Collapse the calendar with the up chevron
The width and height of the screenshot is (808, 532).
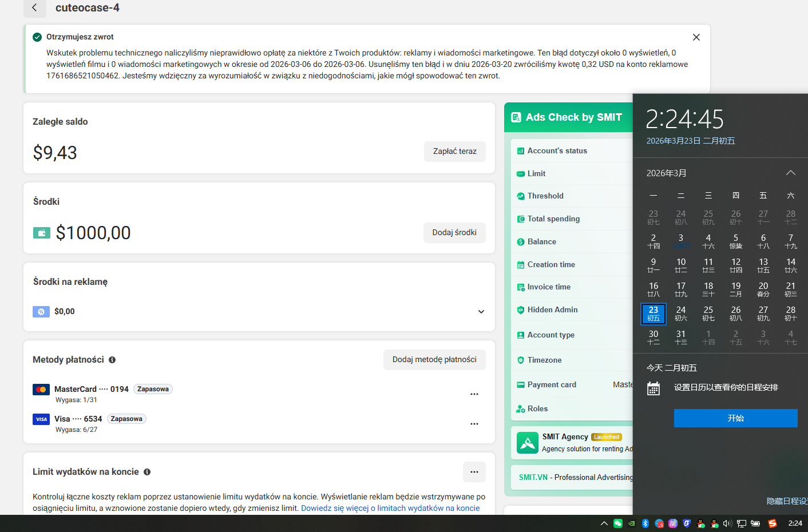pos(790,173)
